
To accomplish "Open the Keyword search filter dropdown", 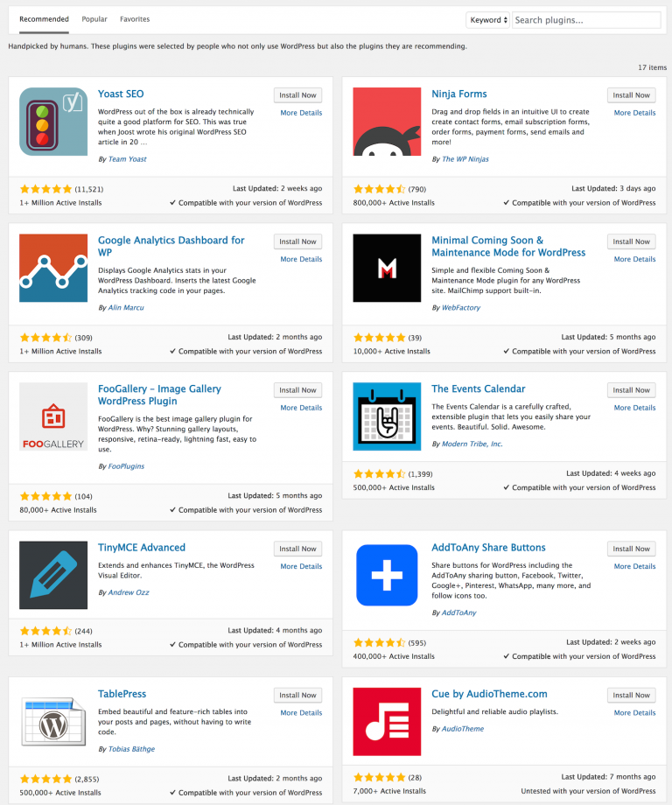I will [487, 19].
